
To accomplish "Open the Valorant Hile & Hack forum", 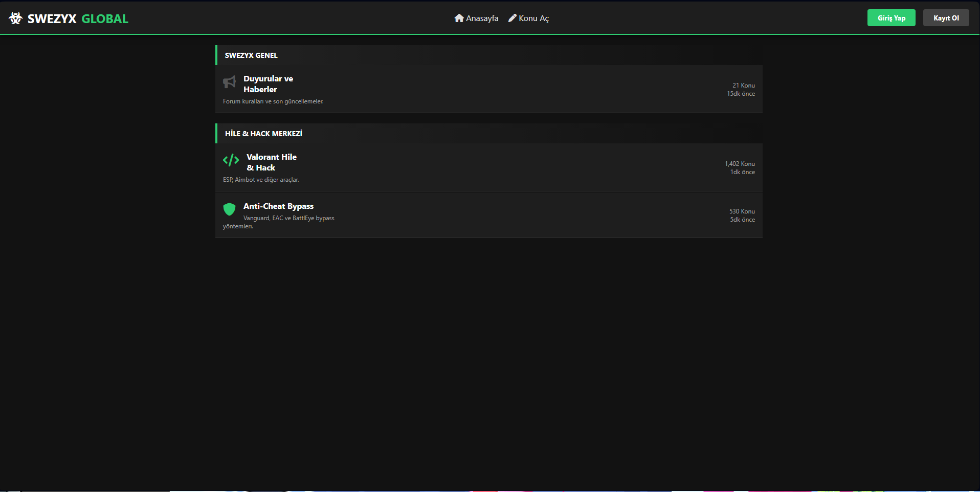I will (272, 162).
